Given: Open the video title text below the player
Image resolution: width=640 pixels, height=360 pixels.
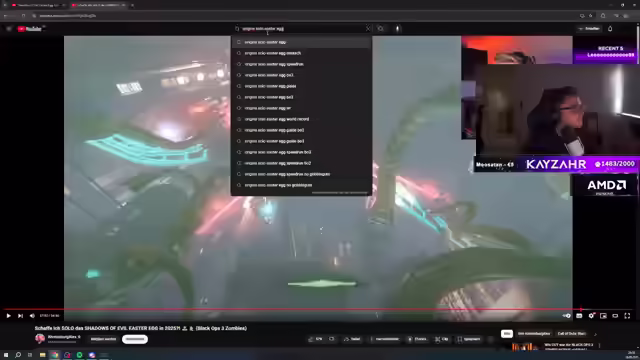Looking at the screenshot, I should [x=141, y=328].
